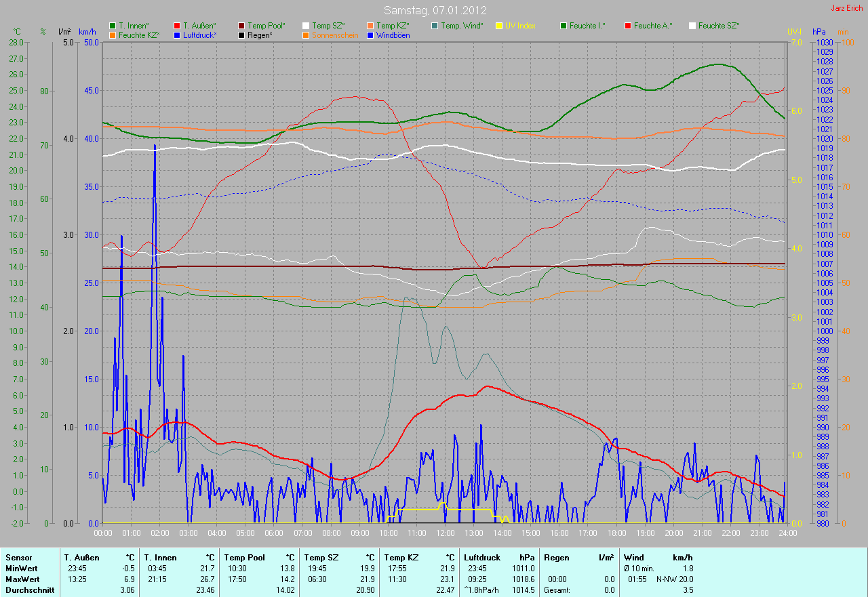
Task: Click the chart title Samstag, 07.01.2012
Action: [433, 10]
